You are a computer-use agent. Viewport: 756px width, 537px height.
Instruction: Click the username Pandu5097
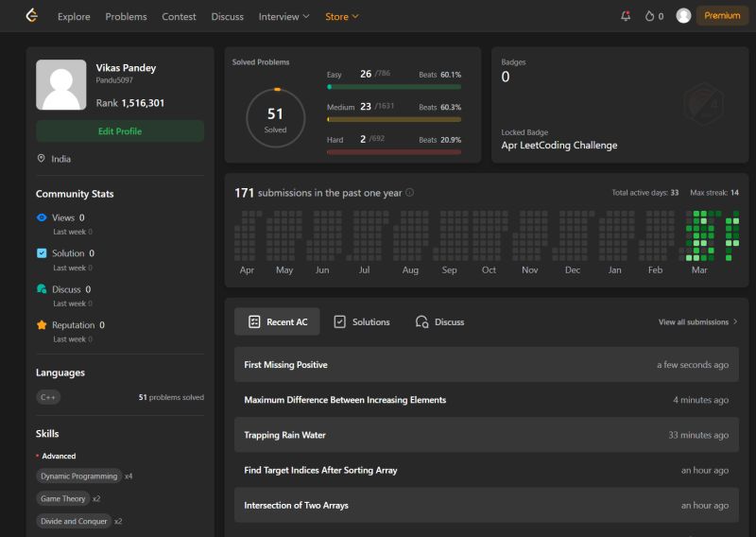(114, 80)
